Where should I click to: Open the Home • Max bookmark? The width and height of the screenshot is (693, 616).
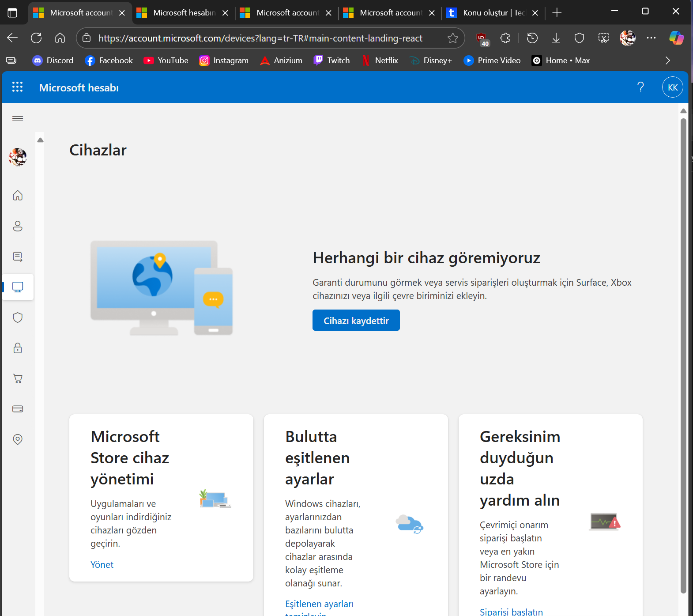(561, 60)
